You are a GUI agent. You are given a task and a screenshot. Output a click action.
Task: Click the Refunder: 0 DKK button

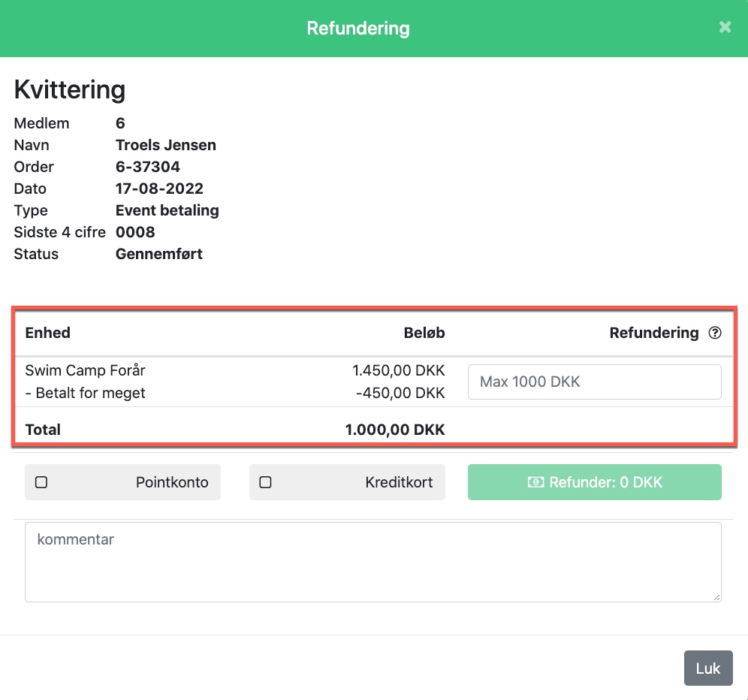point(594,482)
